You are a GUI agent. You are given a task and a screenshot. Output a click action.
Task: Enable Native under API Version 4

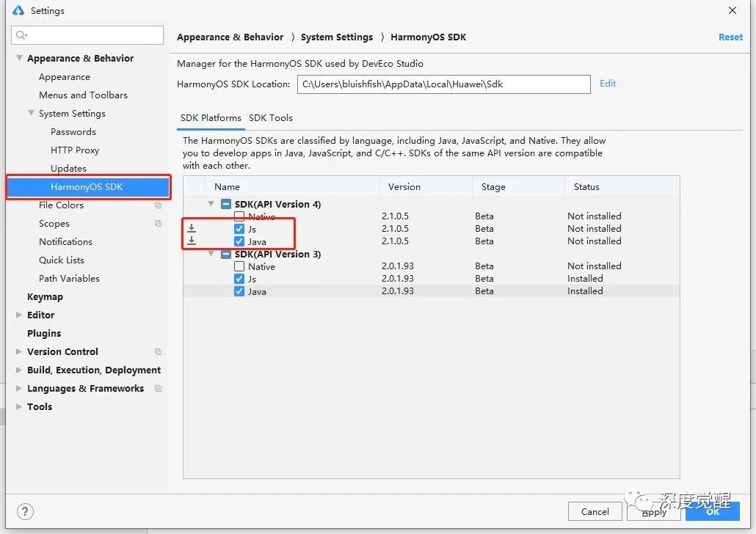click(x=239, y=216)
